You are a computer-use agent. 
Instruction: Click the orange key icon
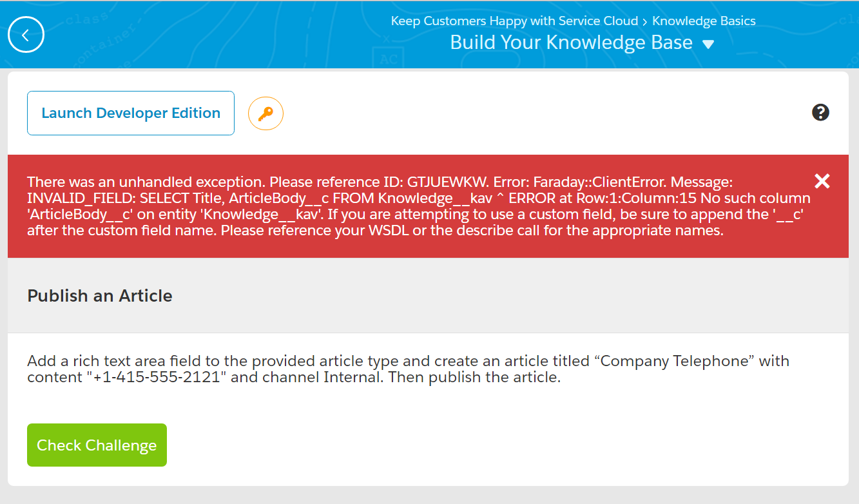pos(265,113)
